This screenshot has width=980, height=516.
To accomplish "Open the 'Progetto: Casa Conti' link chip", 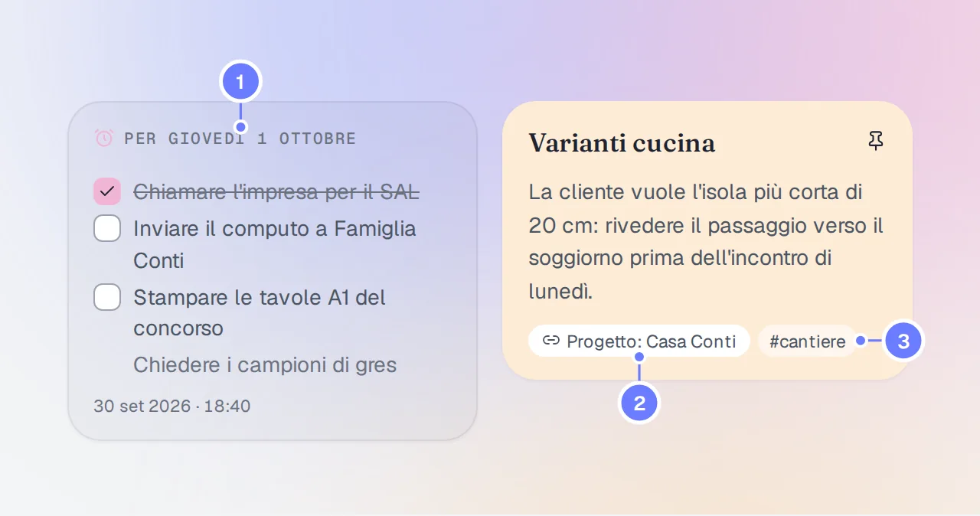I will point(639,341).
